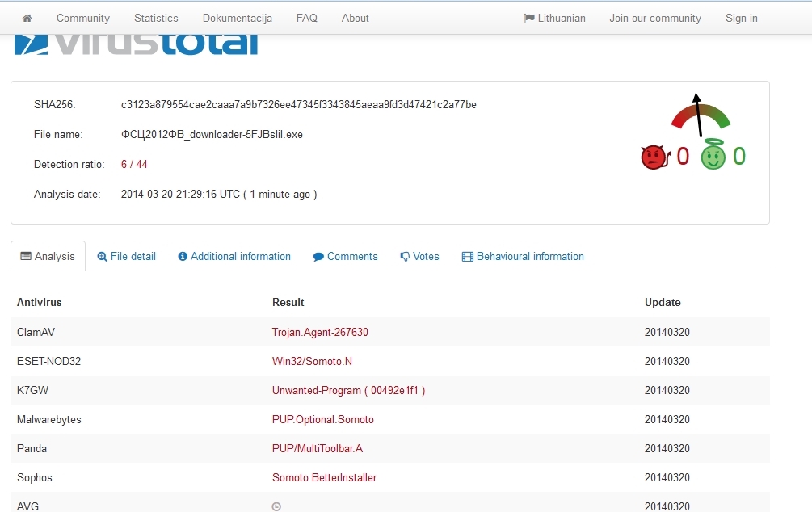Change language from Lithuanian
Screen dimensions: 812x512
click(x=554, y=18)
